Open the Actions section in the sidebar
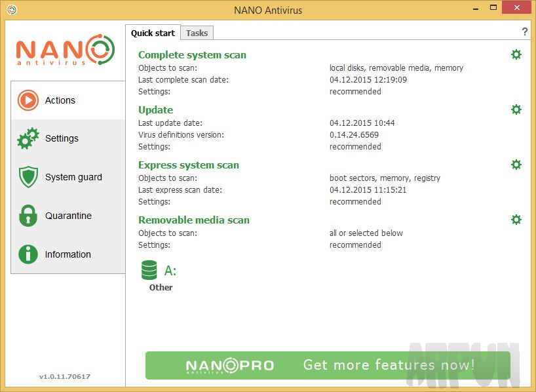Viewport: 536px width, 392px height. click(60, 100)
